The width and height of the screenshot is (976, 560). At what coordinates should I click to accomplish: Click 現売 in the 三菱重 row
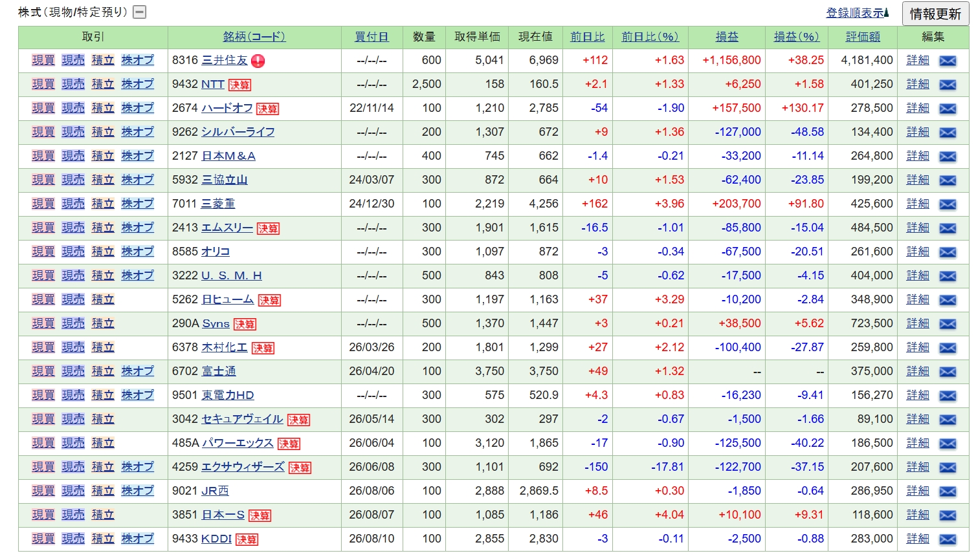pos(73,204)
